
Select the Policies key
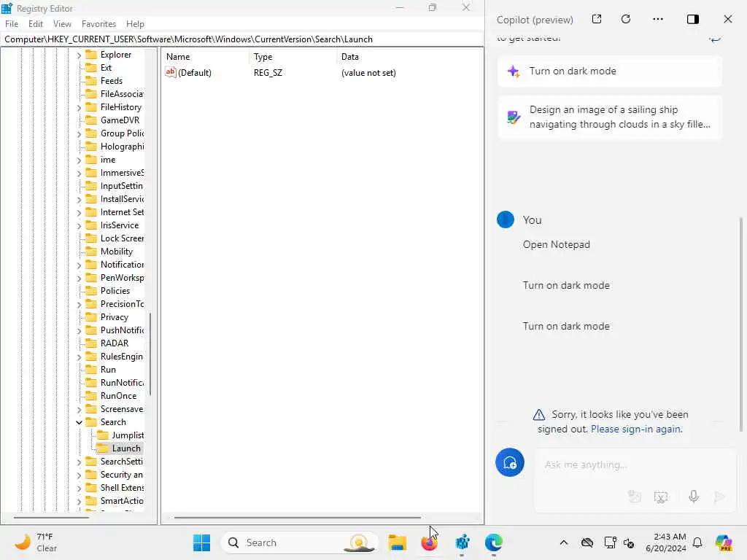pos(115,291)
